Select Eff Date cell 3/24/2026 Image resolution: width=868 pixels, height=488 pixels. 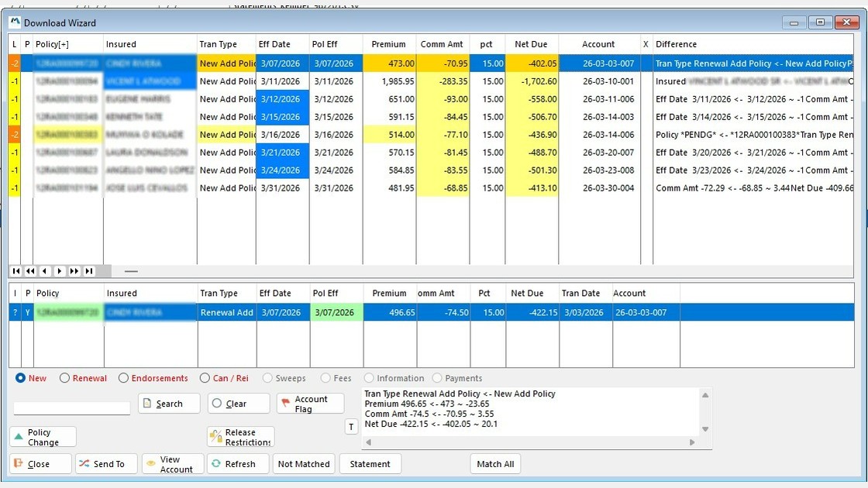click(282, 170)
